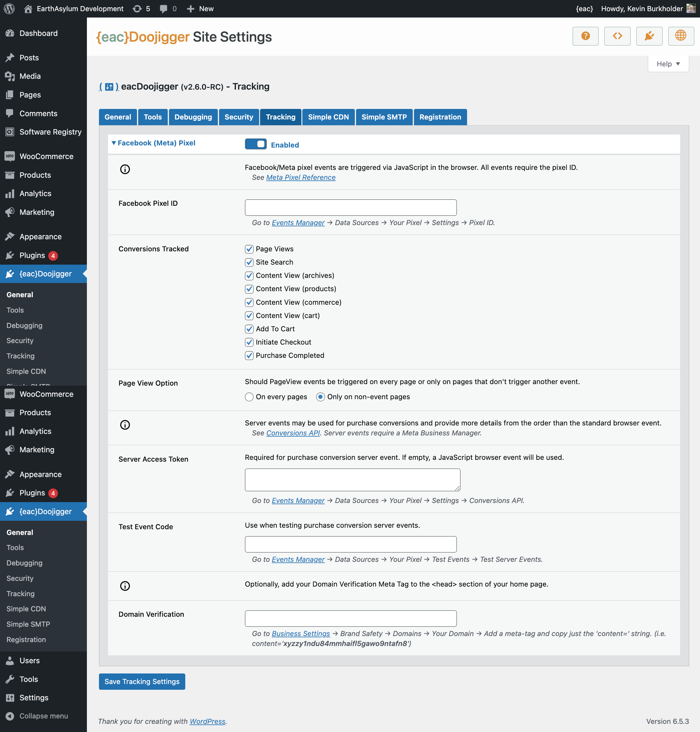Click info icon beside Server events text
This screenshot has height=732, width=700.
tap(125, 425)
